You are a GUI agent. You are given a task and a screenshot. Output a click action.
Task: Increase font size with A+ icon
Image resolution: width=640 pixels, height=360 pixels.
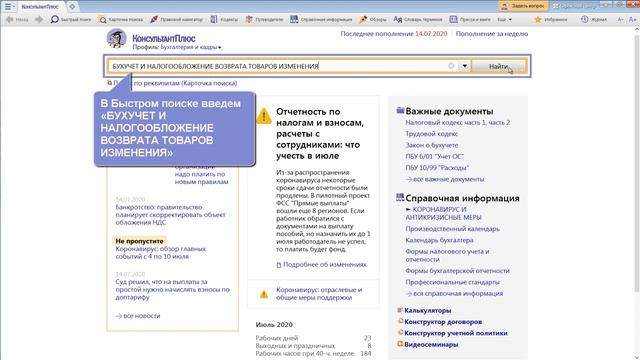(x=632, y=19)
